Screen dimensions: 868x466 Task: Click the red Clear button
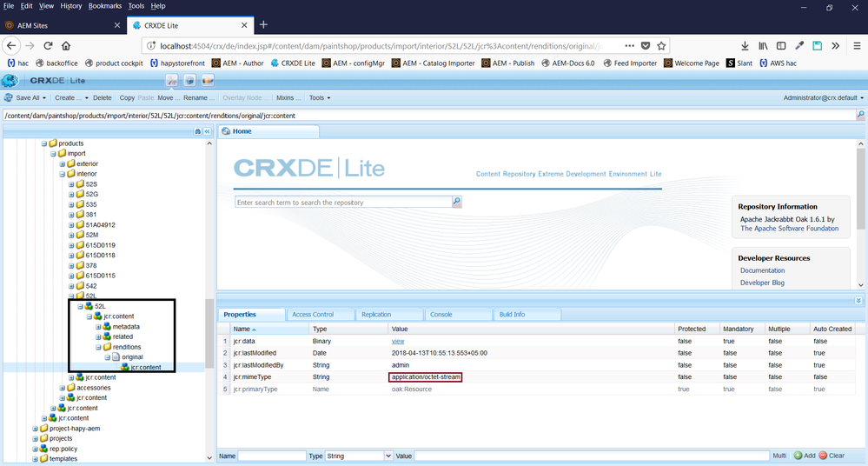(831, 456)
